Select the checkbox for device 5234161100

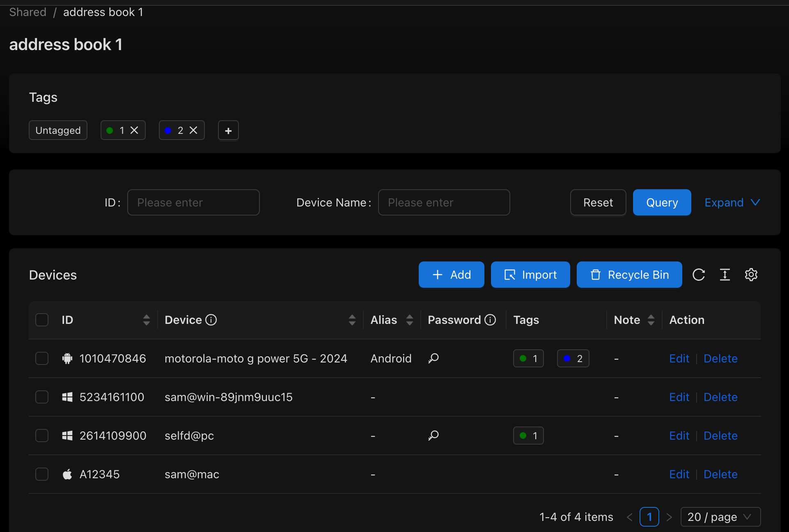pyautogui.click(x=42, y=397)
